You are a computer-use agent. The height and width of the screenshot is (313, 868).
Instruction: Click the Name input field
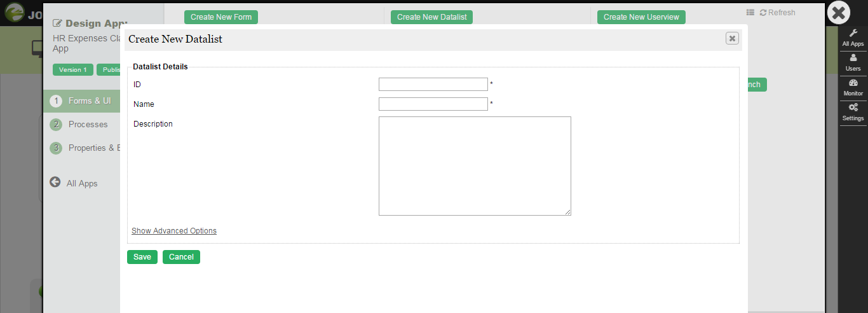[433, 104]
